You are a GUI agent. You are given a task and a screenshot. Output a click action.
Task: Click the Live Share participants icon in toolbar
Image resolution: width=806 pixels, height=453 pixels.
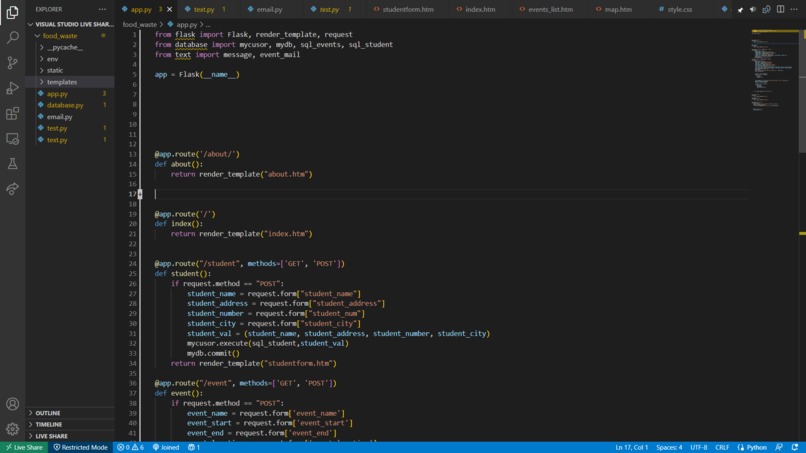[x=766, y=9]
